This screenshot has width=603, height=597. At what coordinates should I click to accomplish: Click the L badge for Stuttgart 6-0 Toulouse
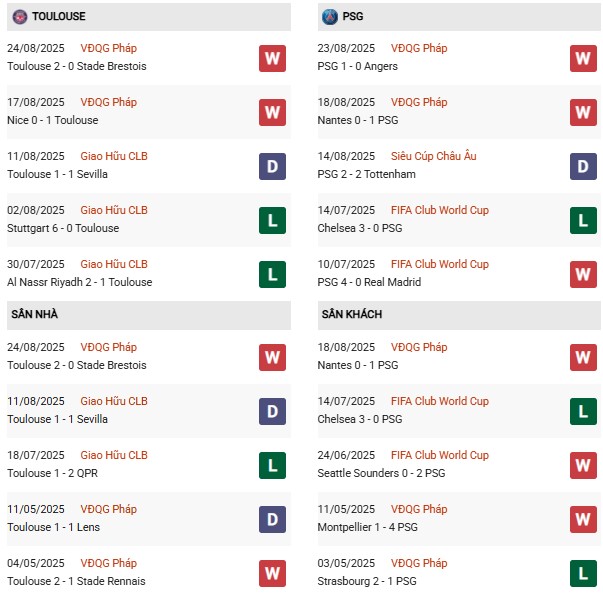[x=272, y=220]
